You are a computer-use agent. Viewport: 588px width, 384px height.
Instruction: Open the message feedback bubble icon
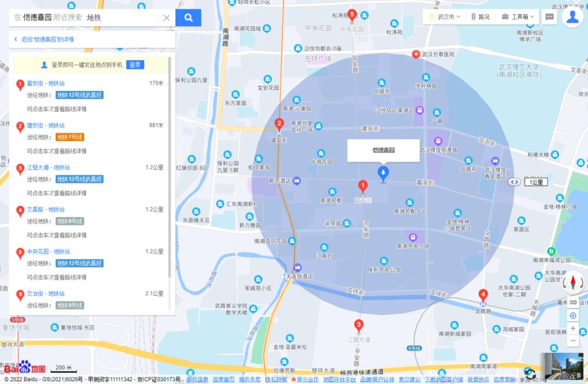click(549, 17)
